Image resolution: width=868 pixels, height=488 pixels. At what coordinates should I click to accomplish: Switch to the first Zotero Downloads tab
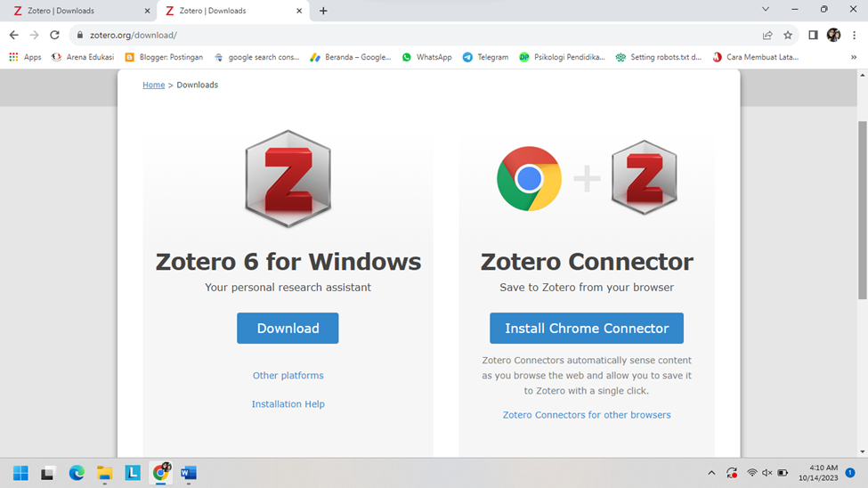tap(77, 11)
